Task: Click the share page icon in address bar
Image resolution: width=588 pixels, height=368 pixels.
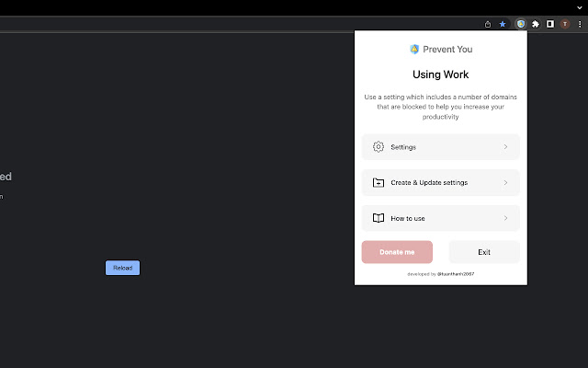Action: pyautogui.click(x=488, y=24)
